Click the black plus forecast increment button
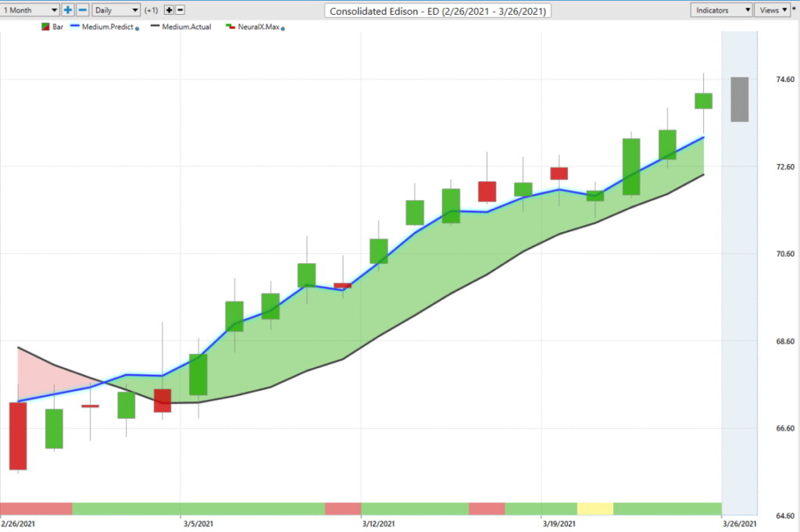Viewport: 800px width, 532px height. (x=169, y=9)
